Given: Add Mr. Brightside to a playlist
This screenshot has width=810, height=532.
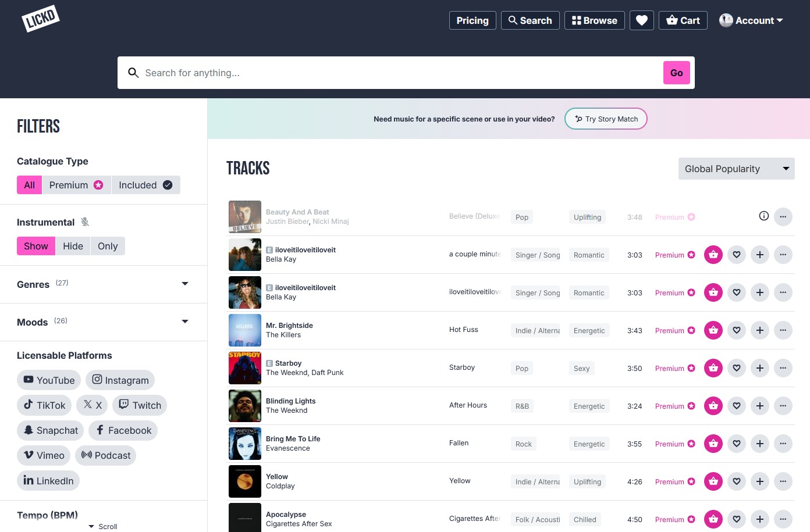Looking at the screenshot, I should click(760, 330).
